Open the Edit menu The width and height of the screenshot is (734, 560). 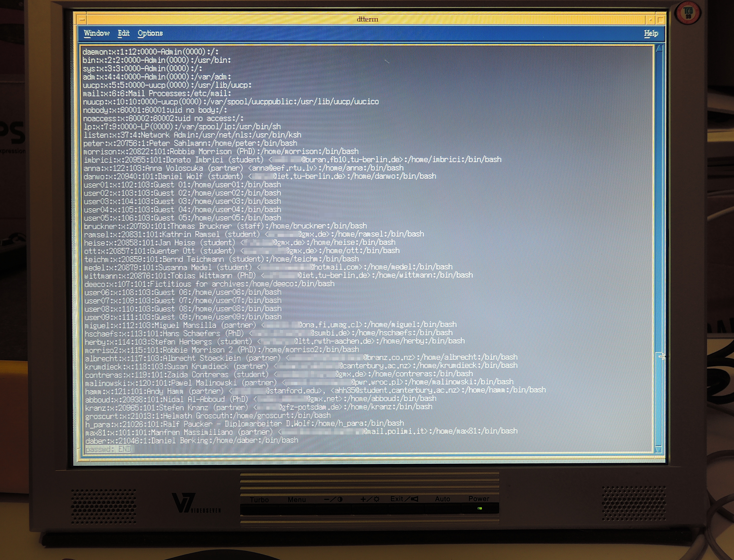[123, 33]
